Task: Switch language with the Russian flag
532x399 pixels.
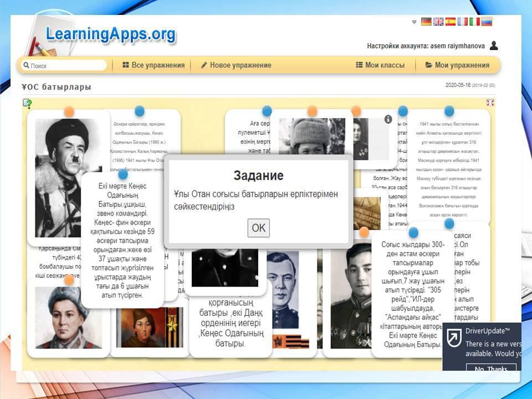Action: [487, 22]
